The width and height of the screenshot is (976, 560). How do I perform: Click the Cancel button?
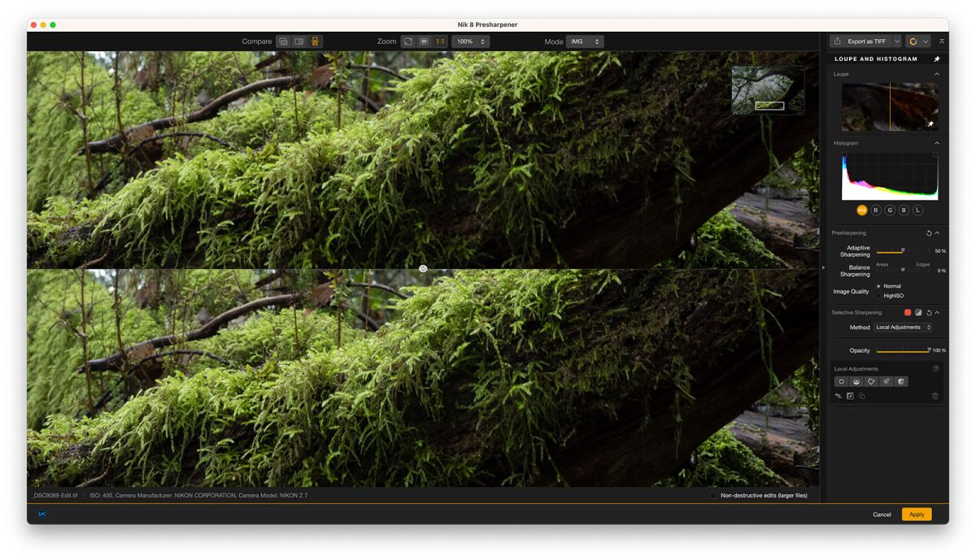882,514
